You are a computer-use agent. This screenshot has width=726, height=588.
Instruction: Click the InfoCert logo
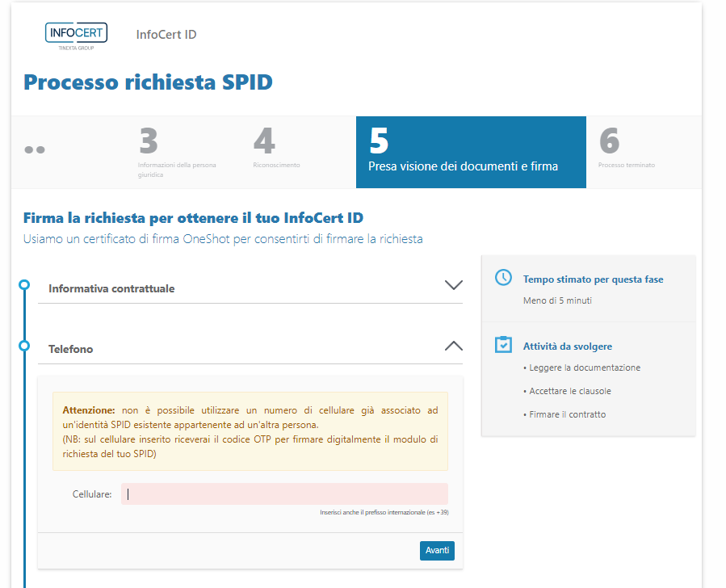pyautogui.click(x=77, y=36)
